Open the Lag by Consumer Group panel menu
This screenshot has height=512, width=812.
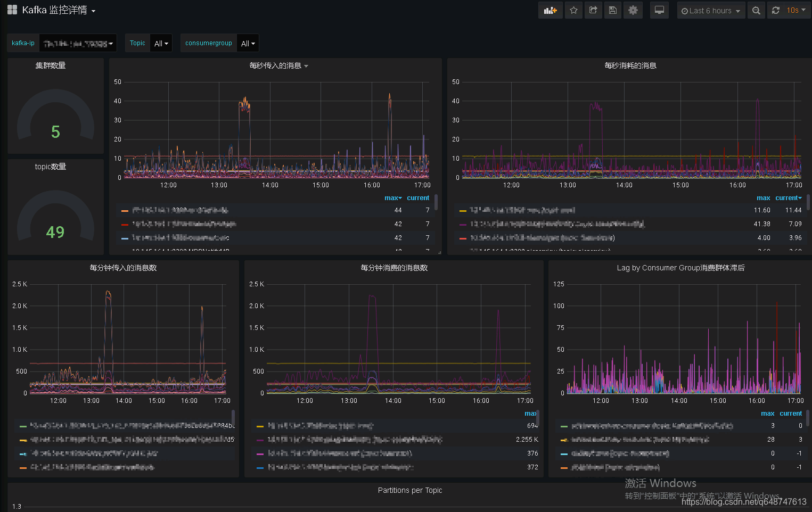tap(680, 268)
